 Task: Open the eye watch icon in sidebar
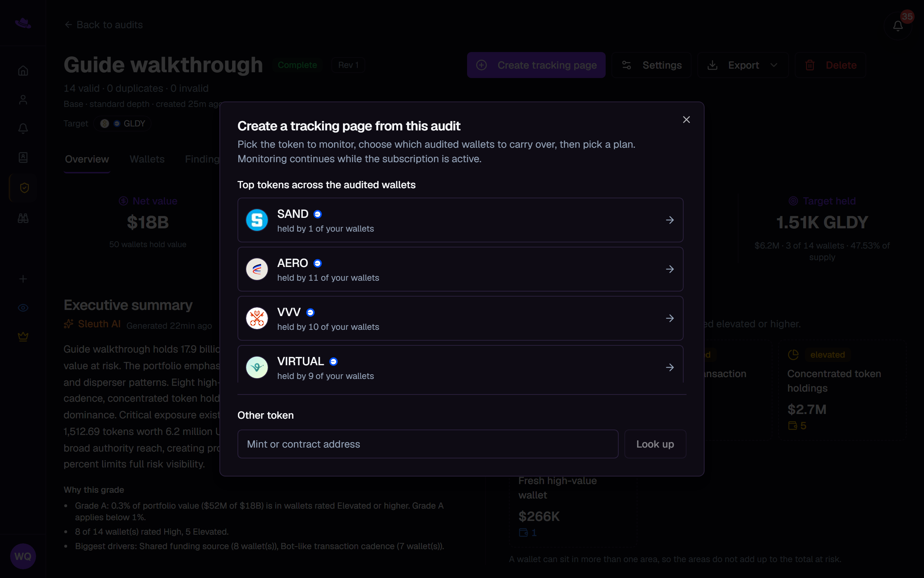pyautogui.click(x=23, y=308)
